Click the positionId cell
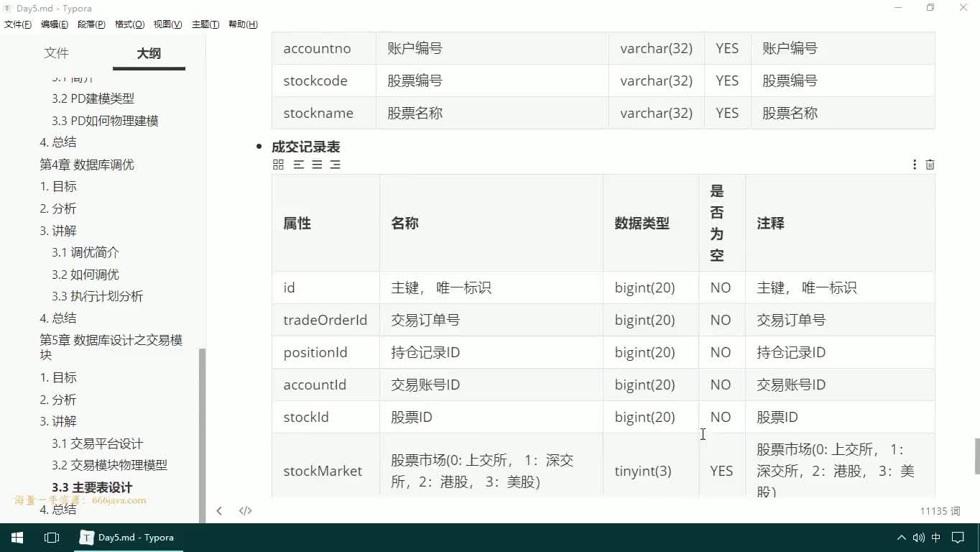This screenshot has height=552, width=980. tap(325, 352)
